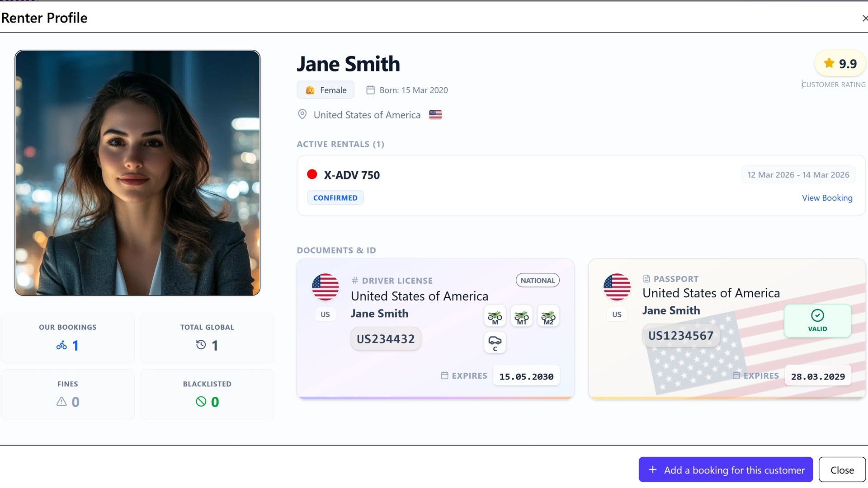Click the plus icon in Add booking button

coord(652,469)
